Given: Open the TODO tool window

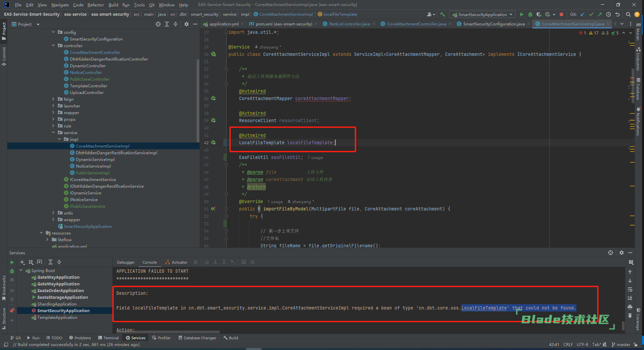Looking at the screenshot, I should coord(54,338).
